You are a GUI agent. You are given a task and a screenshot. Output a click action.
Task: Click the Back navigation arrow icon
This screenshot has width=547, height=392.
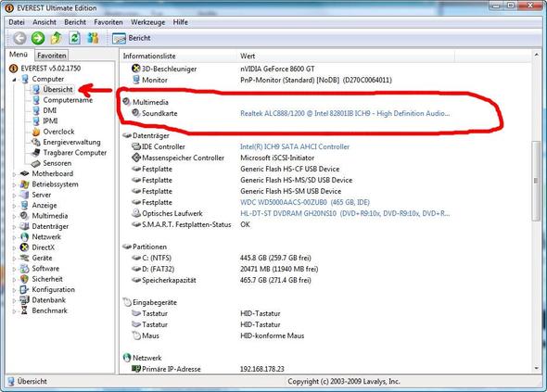pos(19,38)
